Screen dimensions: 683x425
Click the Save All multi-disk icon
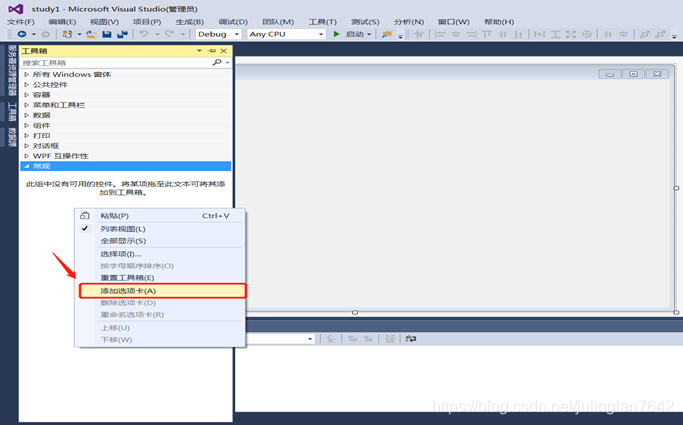point(122,34)
